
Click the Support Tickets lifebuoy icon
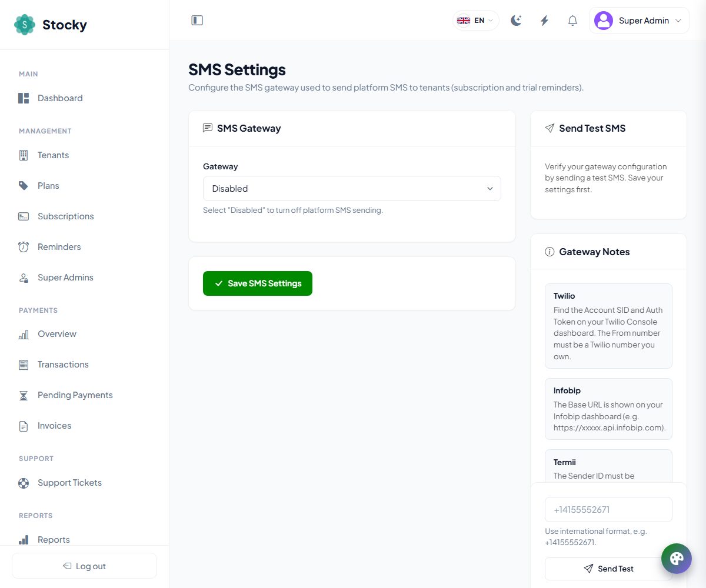tap(24, 483)
